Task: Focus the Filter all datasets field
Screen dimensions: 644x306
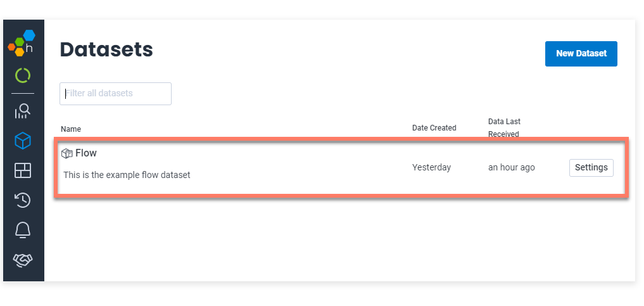Action: 116,94
